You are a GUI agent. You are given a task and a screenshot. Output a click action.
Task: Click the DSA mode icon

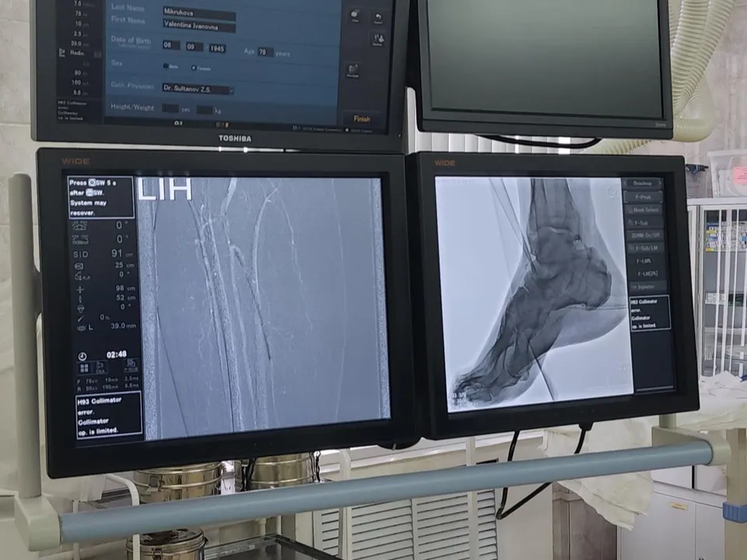tap(101, 367)
